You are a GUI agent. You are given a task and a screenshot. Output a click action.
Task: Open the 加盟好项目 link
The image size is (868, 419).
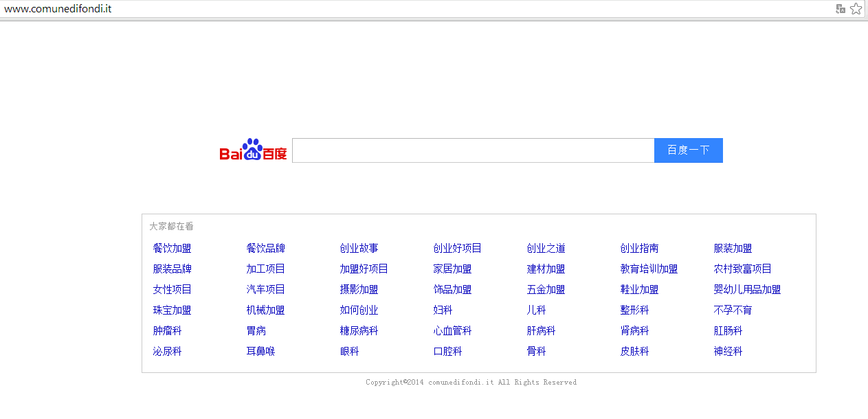[364, 269]
